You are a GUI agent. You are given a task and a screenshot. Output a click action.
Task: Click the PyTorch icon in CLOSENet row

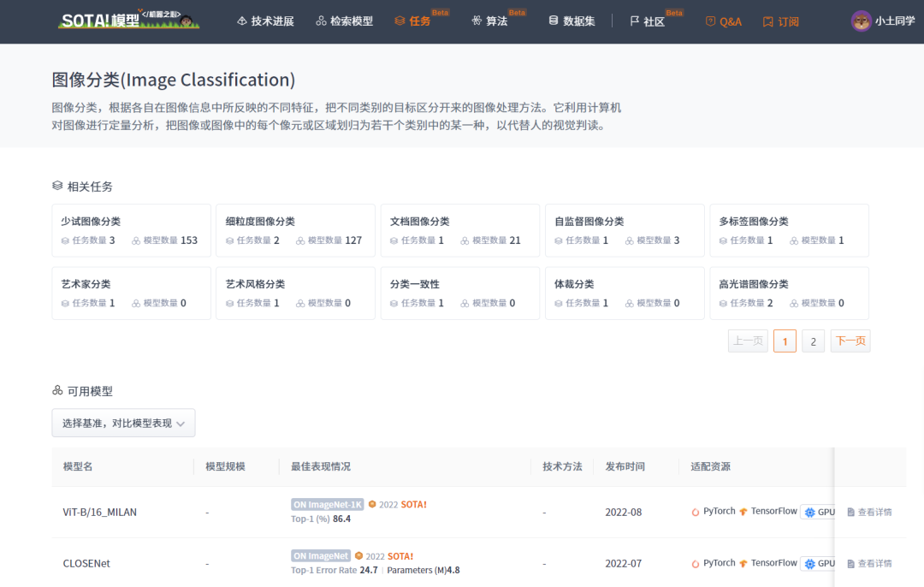pyautogui.click(x=696, y=563)
